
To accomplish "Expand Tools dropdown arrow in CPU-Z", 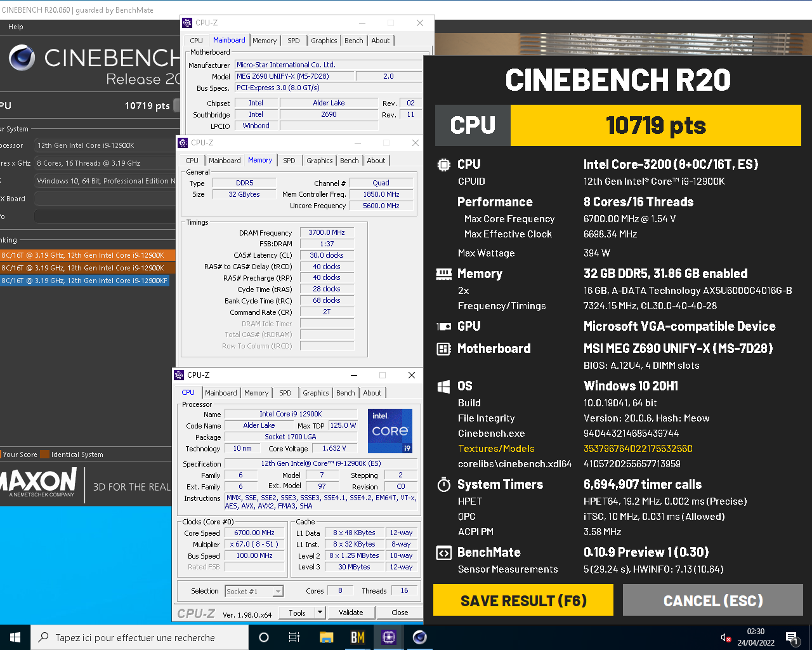I will pos(320,613).
